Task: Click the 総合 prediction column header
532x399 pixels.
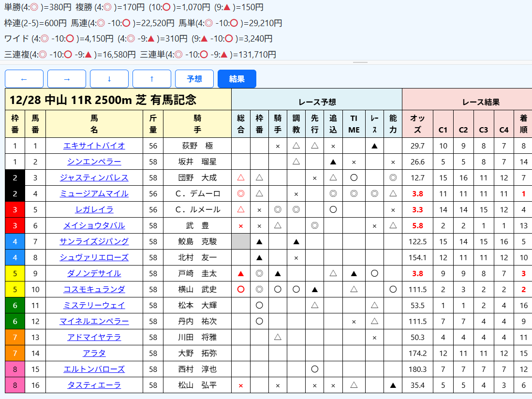Action: (241, 124)
